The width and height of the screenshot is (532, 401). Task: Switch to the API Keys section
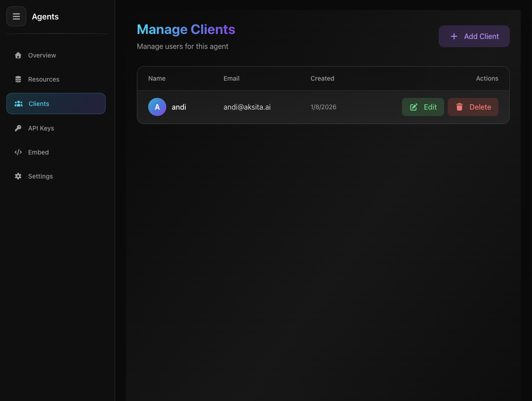click(x=41, y=128)
